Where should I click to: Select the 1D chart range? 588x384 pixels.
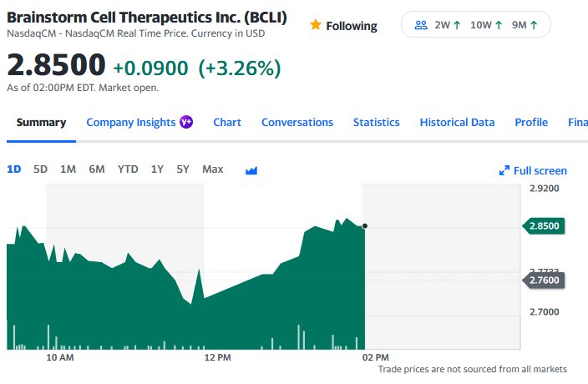click(x=14, y=169)
